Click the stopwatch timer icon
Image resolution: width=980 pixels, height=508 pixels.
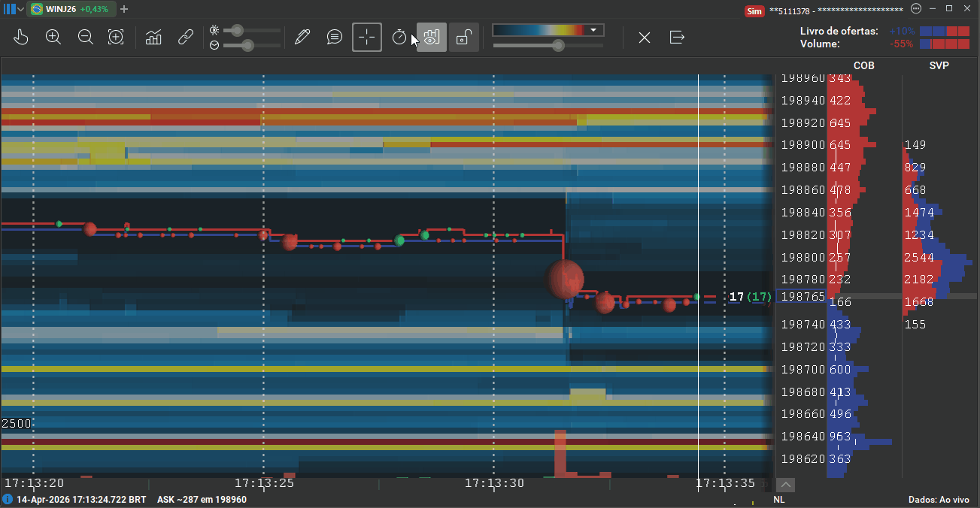pyautogui.click(x=399, y=37)
